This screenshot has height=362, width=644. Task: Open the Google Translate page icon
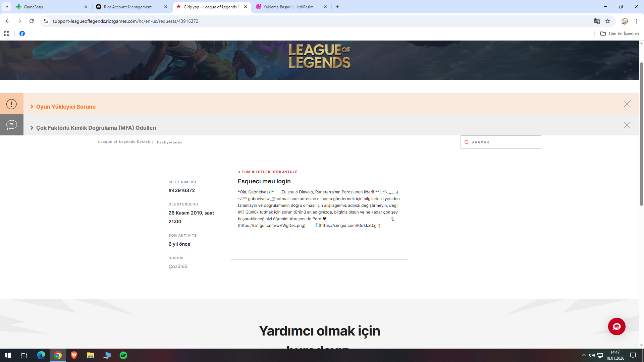click(597, 21)
